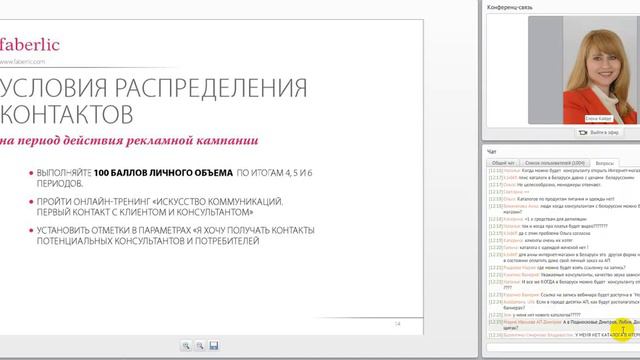Click chat message 'У МЕНЯ НЕТ КАТАЛОГА'

point(599,335)
